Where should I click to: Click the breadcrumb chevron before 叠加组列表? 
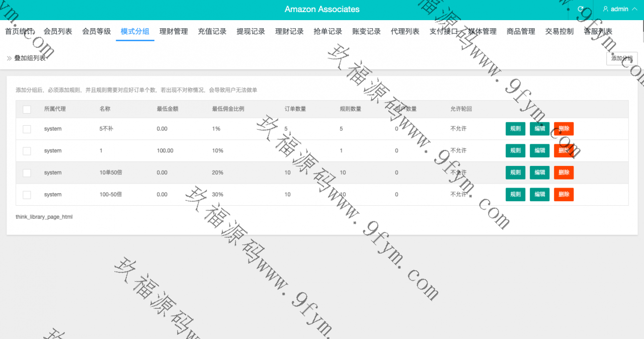pyautogui.click(x=9, y=58)
